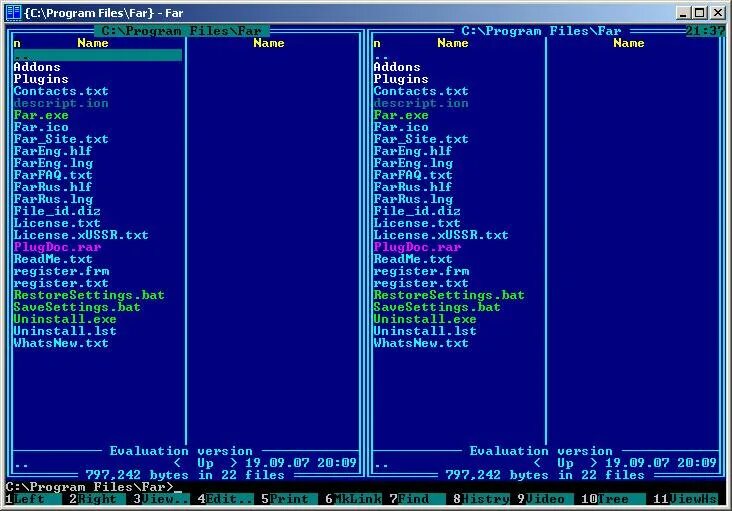This screenshot has height=511, width=732.
Task: Select Far.ico in right panel
Action: tap(401, 127)
